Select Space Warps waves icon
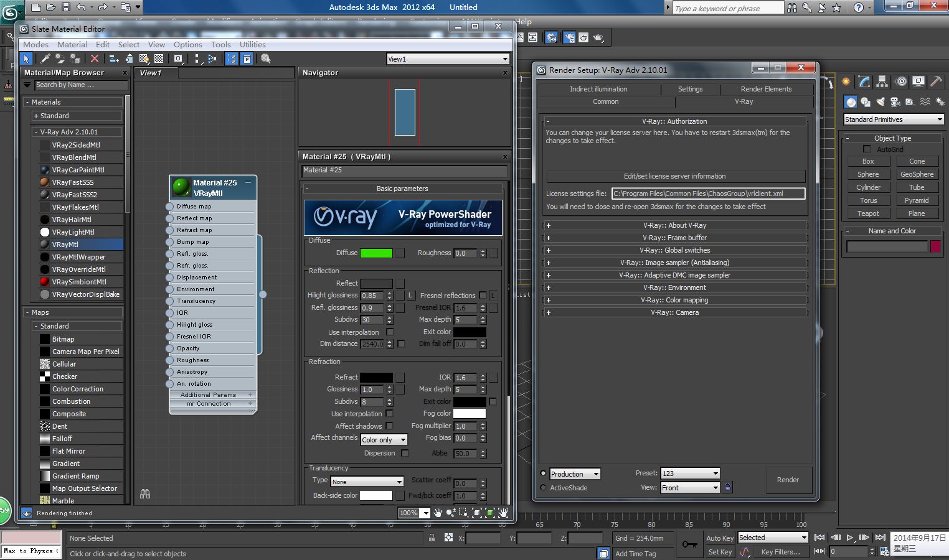 (925, 101)
